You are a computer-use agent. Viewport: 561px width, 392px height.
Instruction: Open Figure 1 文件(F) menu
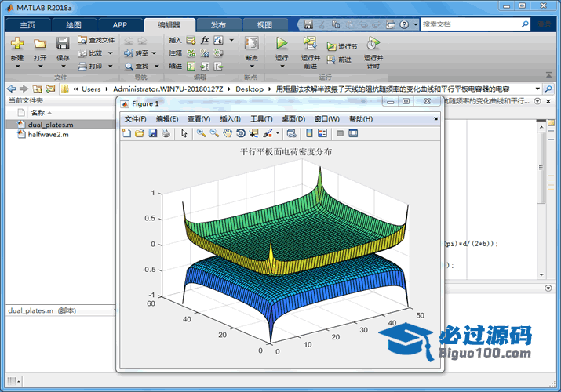click(x=135, y=119)
